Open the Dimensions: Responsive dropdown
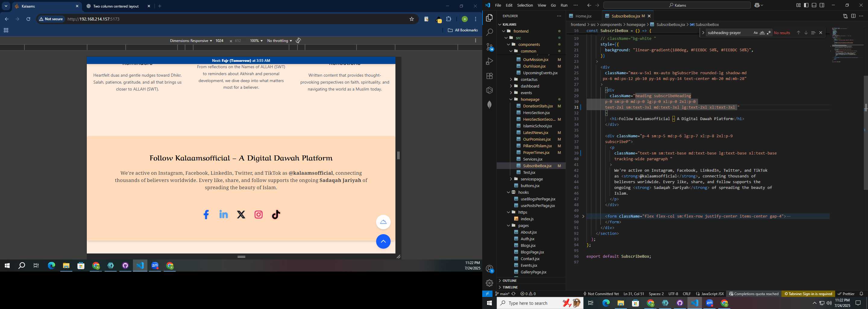868x309 pixels. coord(191,40)
